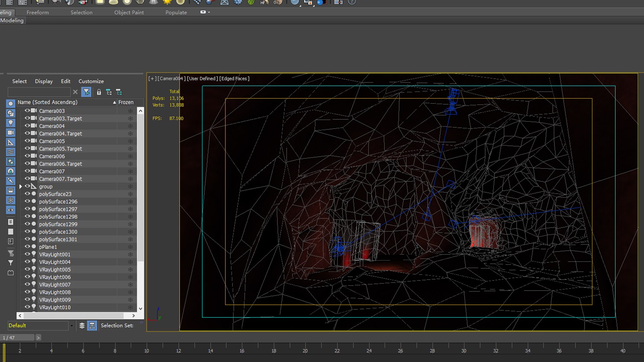Click the first hierarchy tree toolbar icon
The image size is (644, 362).
(109, 92)
